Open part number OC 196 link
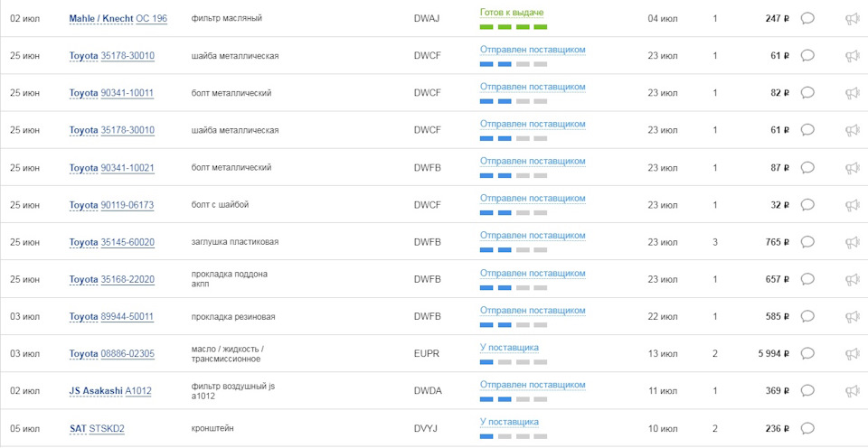 point(151,19)
